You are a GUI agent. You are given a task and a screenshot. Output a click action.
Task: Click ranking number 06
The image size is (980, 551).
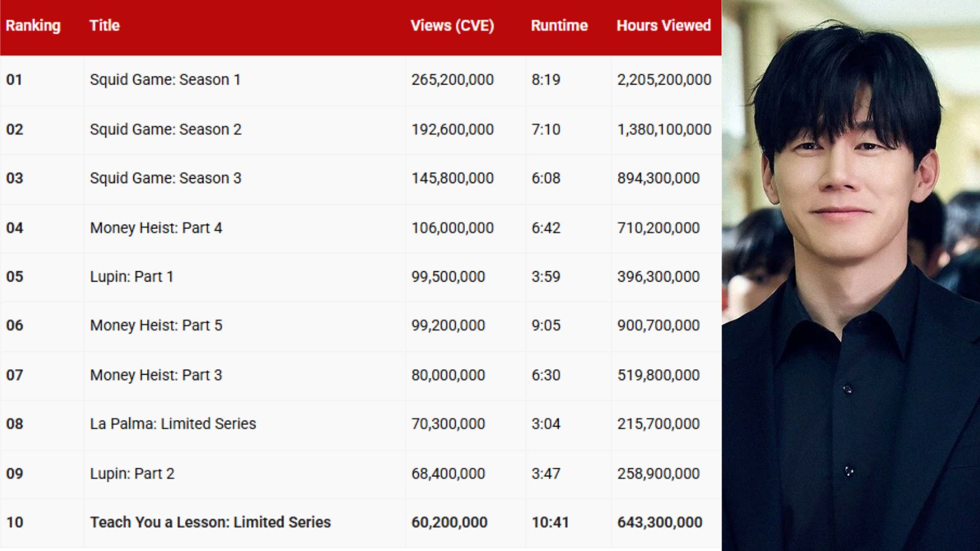[15, 326]
